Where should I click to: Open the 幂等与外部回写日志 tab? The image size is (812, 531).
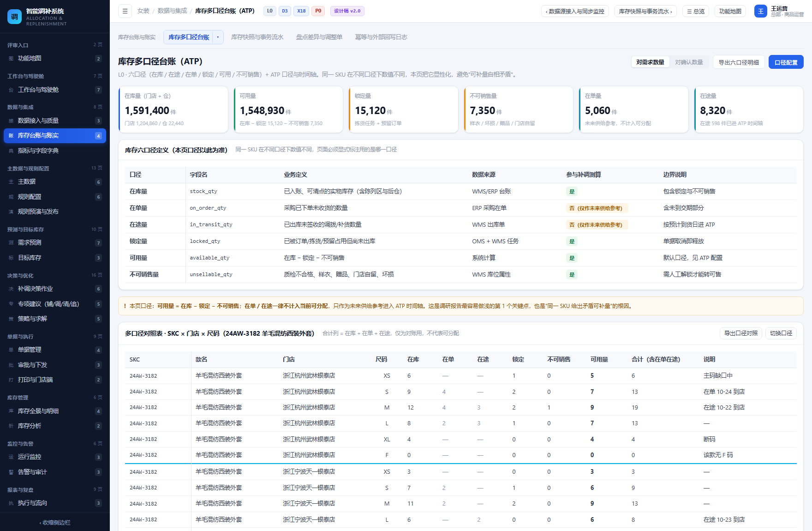click(381, 37)
